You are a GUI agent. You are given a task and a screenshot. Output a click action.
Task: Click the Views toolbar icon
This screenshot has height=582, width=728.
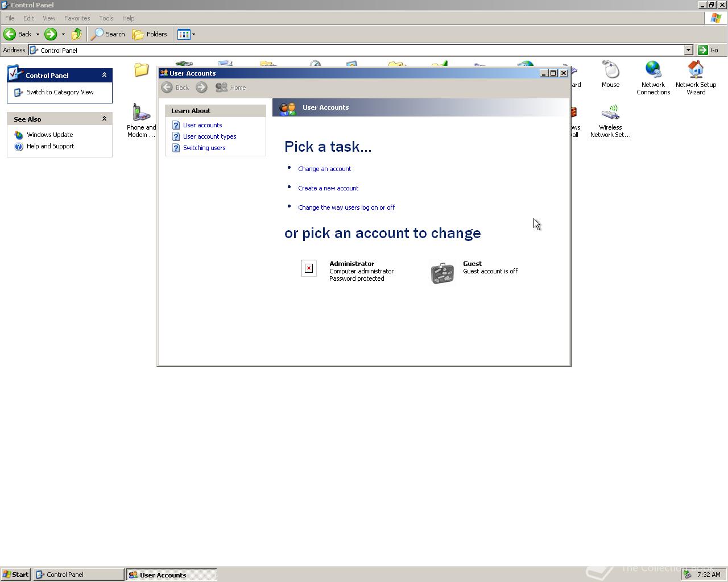[x=183, y=34]
